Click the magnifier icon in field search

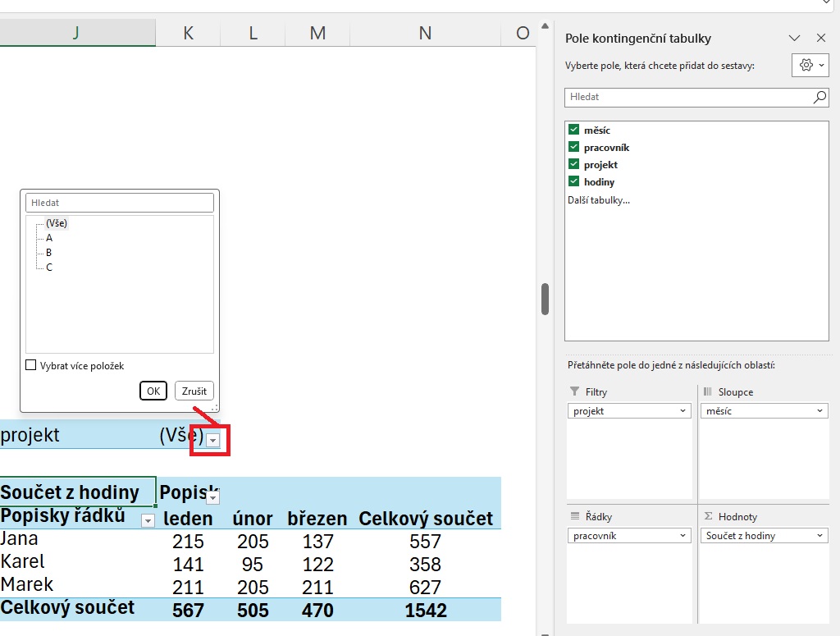(819, 97)
